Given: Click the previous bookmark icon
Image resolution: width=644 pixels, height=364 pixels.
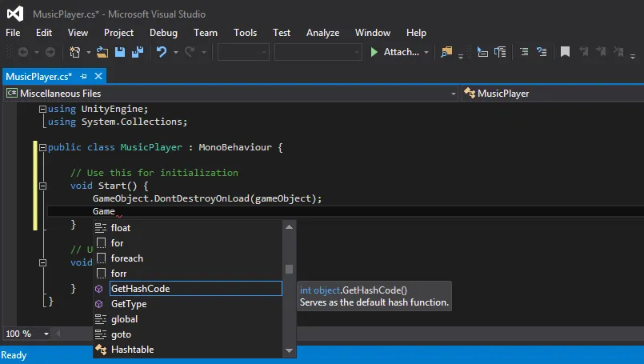Looking at the screenshot, I should 584,52.
